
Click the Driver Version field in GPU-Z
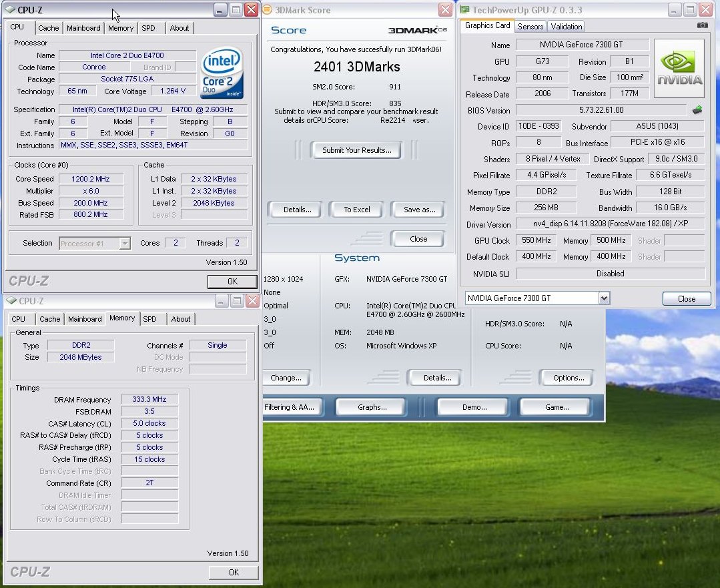[x=611, y=224]
